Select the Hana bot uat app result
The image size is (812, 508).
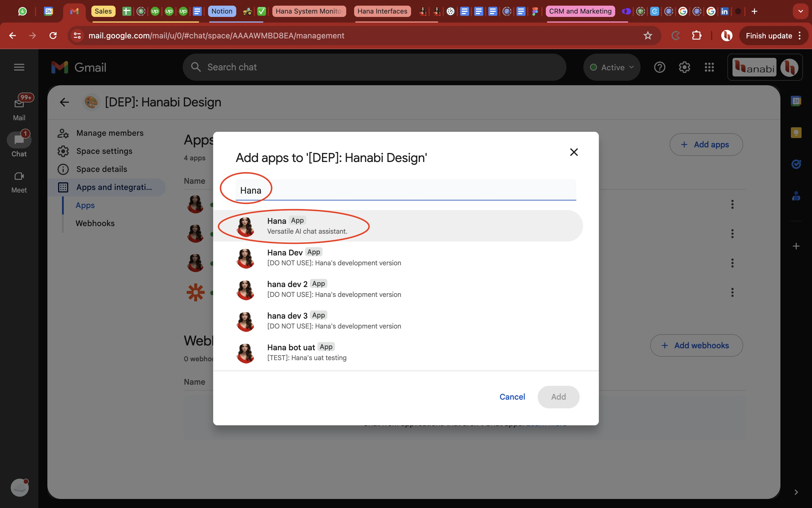coord(398,352)
